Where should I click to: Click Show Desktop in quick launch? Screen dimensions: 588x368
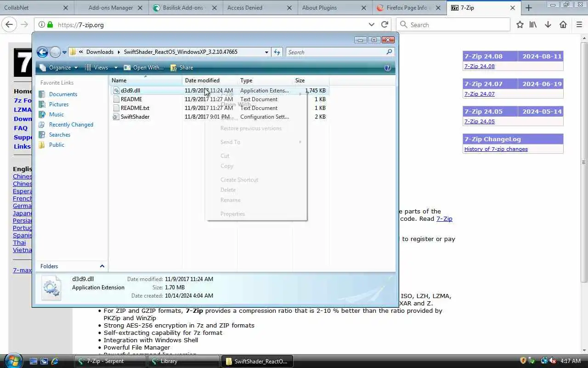(33, 362)
